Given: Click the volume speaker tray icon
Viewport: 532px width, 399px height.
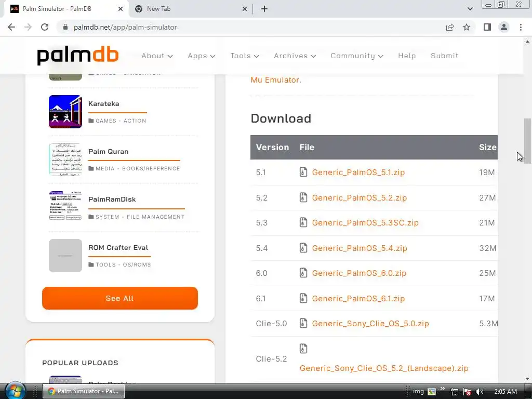Looking at the screenshot, I should (479, 392).
